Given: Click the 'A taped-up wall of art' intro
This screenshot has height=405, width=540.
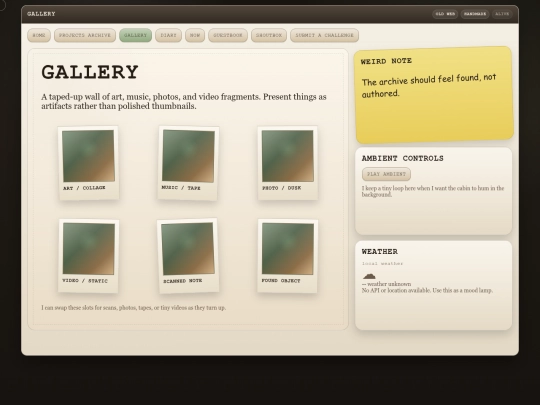Looking at the screenshot, I should (184, 101).
